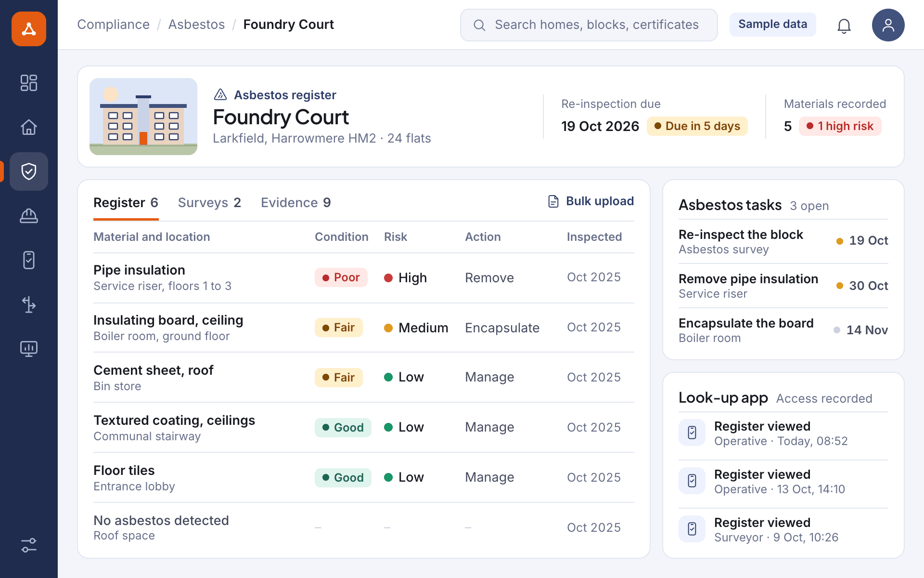This screenshot has height=578, width=924.
Task: Open the monitor chart icon in sidebar
Action: (29, 349)
